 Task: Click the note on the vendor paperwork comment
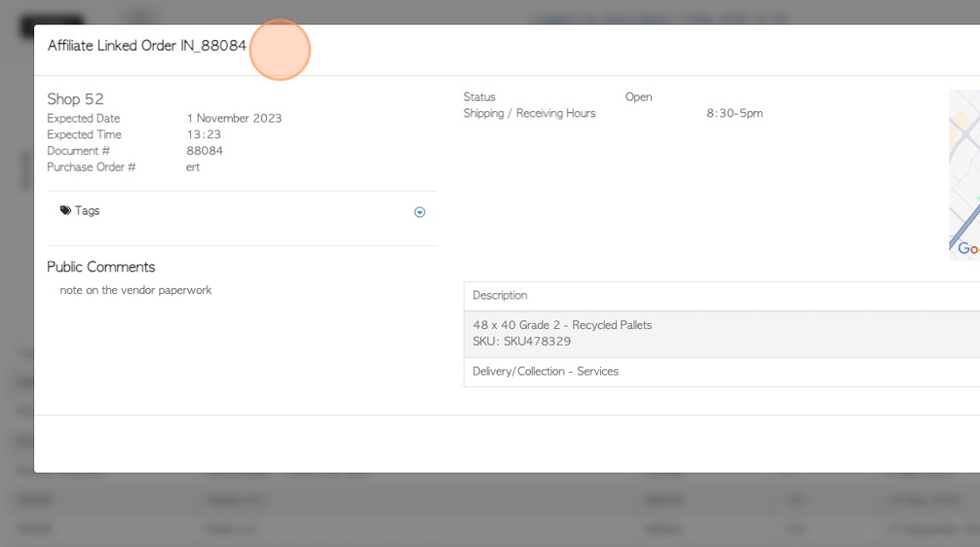click(136, 290)
